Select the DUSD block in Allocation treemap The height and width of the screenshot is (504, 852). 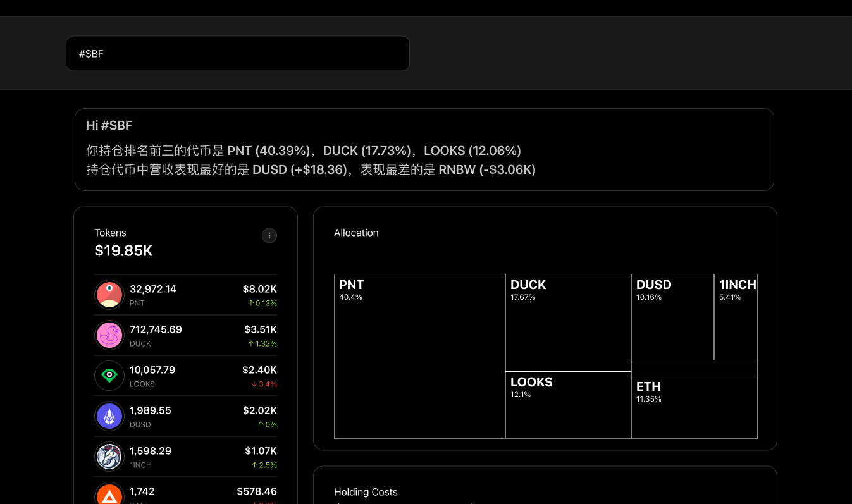672,317
